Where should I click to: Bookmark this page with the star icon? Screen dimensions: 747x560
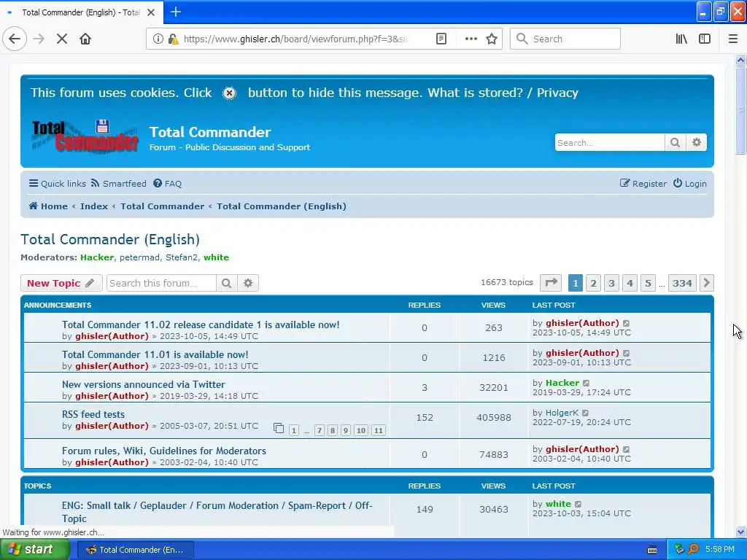point(492,39)
